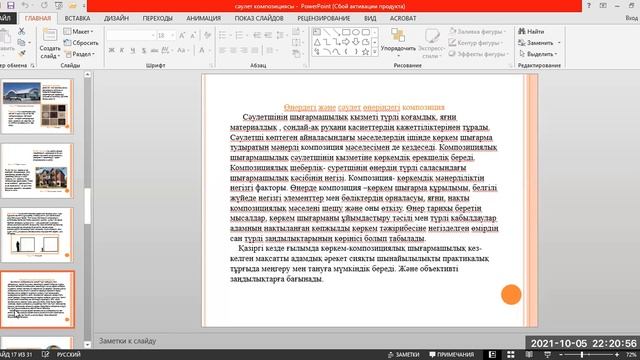Undo the last action
640x360 pixels.
click(x=25, y=6)
